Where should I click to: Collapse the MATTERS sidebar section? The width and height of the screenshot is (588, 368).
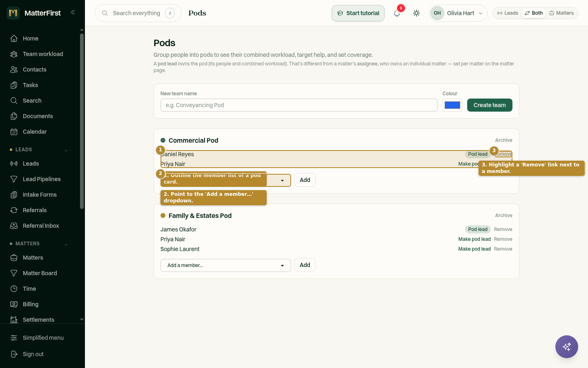click(x=66, y=244)
